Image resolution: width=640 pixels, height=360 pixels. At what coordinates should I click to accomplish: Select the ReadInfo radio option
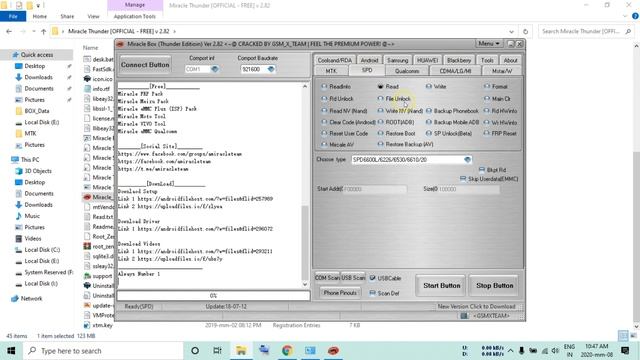point(324,86)
